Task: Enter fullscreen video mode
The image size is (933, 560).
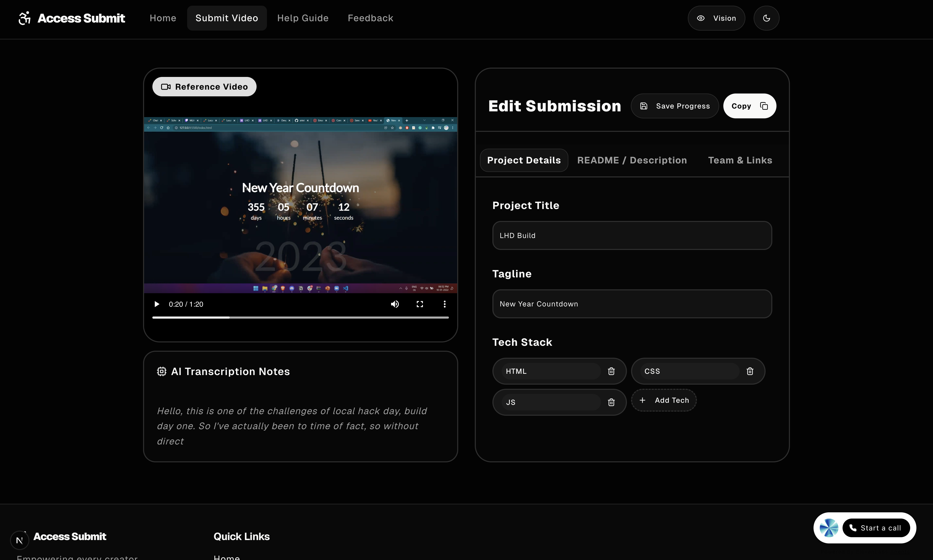Action: tap(420, 304)
